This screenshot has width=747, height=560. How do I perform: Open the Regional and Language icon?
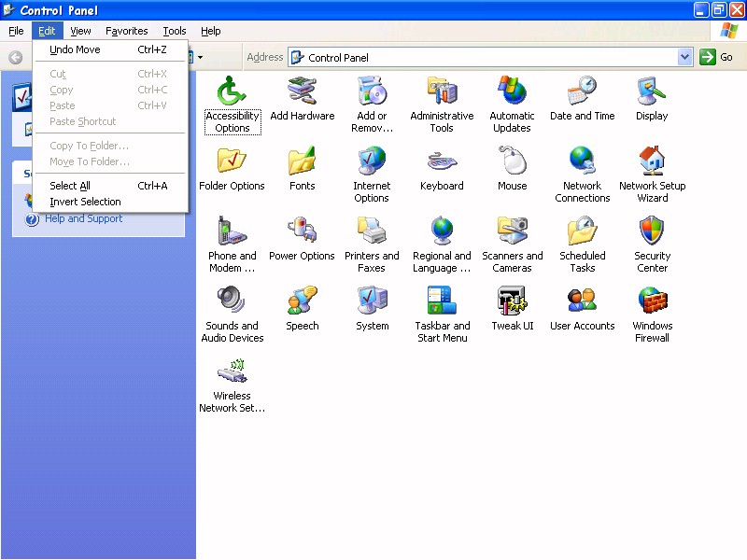point(442,230)
